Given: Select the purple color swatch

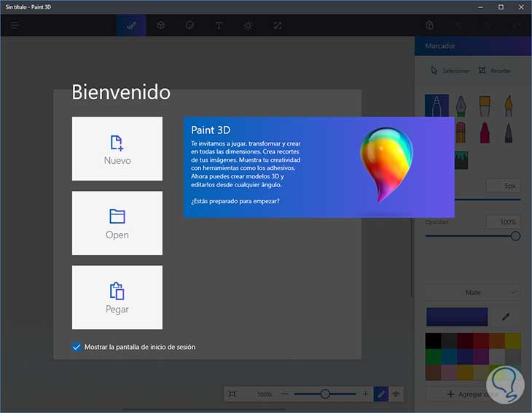Looking at the screenshot, I should tap(481, 357).
